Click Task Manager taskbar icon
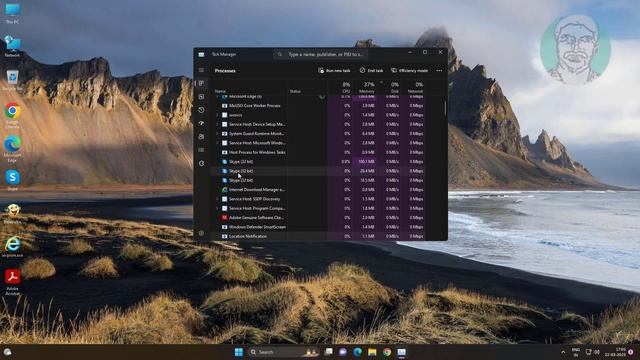The height and width of the screenshot is (360, 640). click(402, 352)
